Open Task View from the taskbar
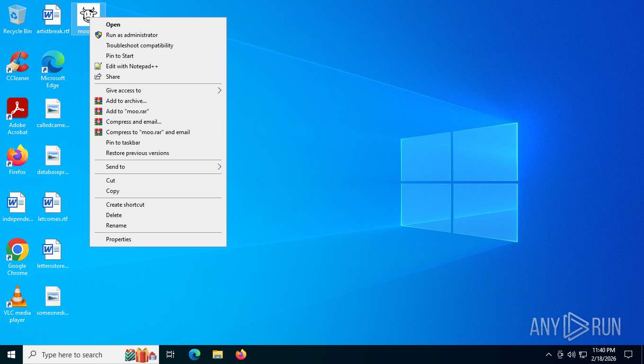The height and width of the screenshot is (364, 644). [x=170, y=355]
